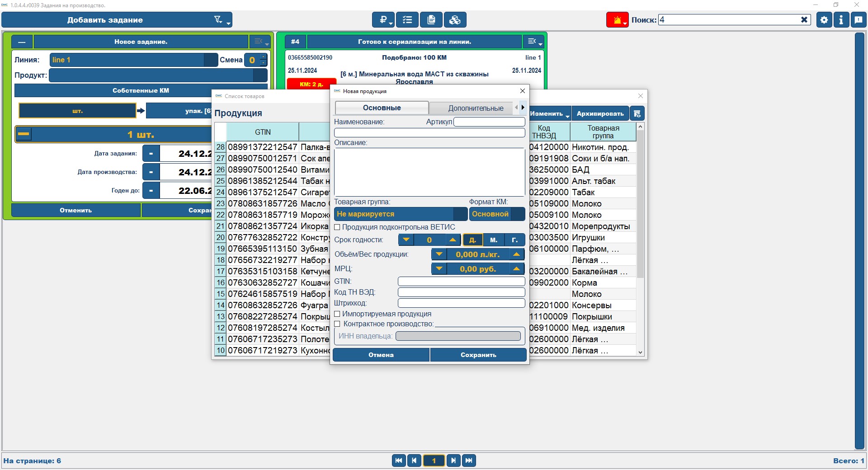Go to first page button

coord(399,461)
